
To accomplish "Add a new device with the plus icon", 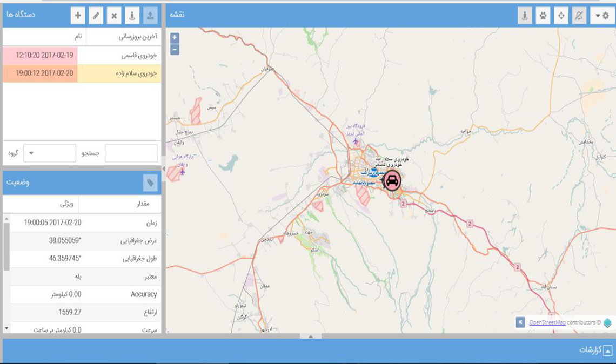I will click(78, 15).
